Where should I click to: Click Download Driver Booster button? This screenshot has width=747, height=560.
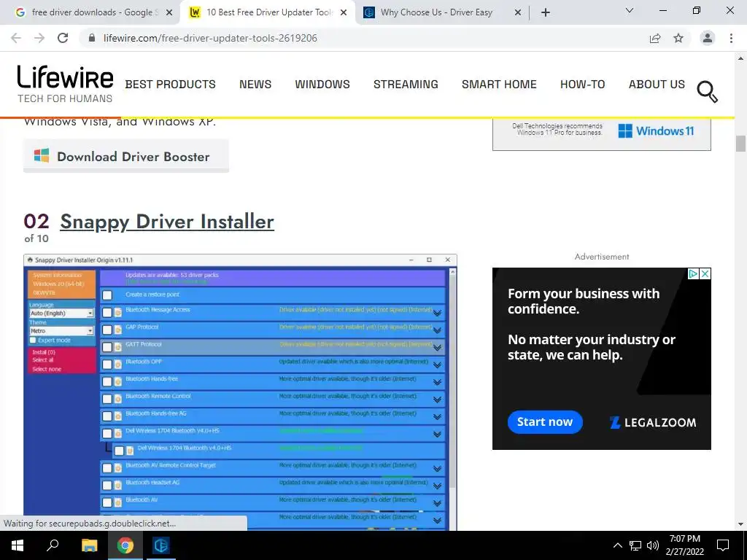[x=126, y=156]
